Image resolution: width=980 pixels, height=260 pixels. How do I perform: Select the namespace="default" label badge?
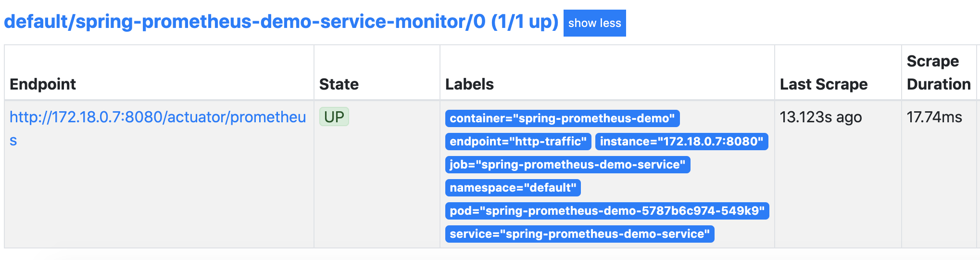click(x=513, y=188)
